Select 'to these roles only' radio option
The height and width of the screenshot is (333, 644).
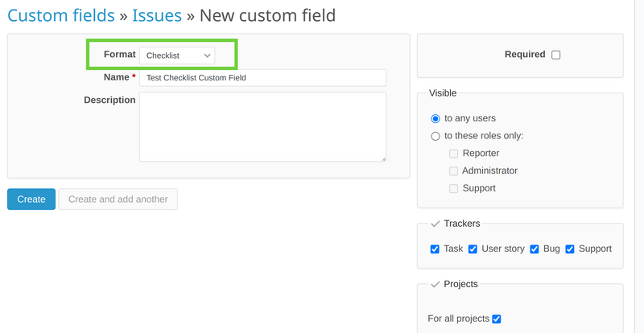pyautogui.click(x=436, y=136)
